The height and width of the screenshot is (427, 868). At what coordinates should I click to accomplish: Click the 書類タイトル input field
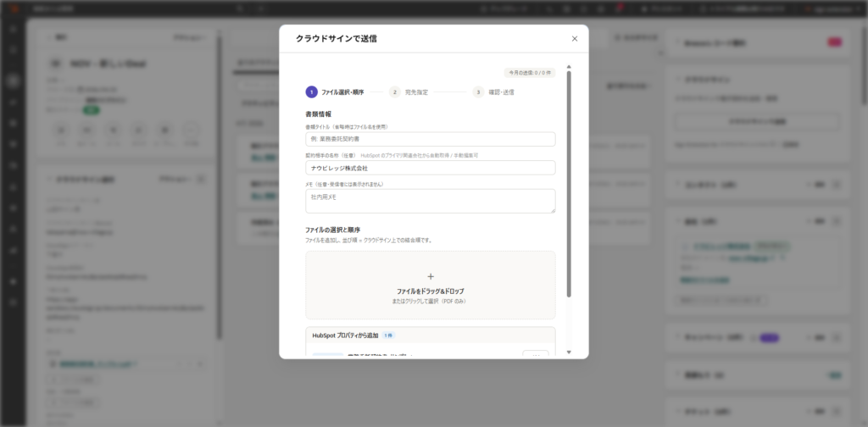point(430,139)
